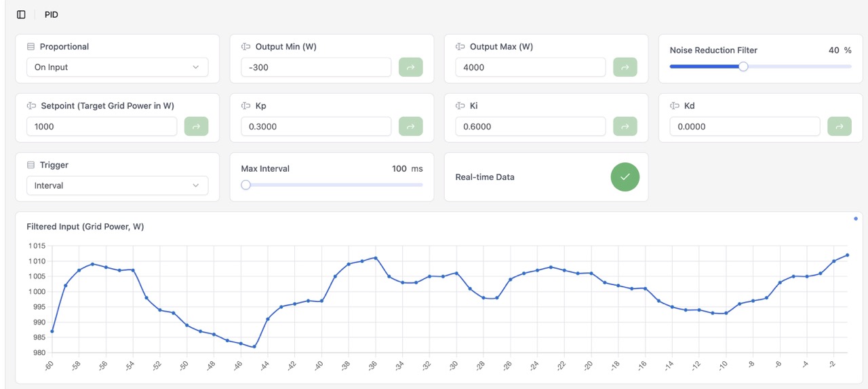Click into the Kd value field
Viewport: 868px width, 389px height.
[745, 126]
